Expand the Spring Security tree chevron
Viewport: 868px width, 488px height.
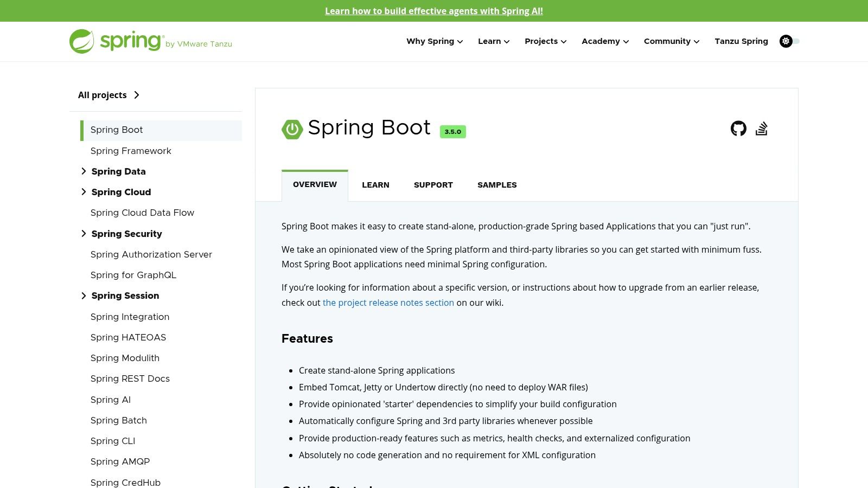(84, 234)
